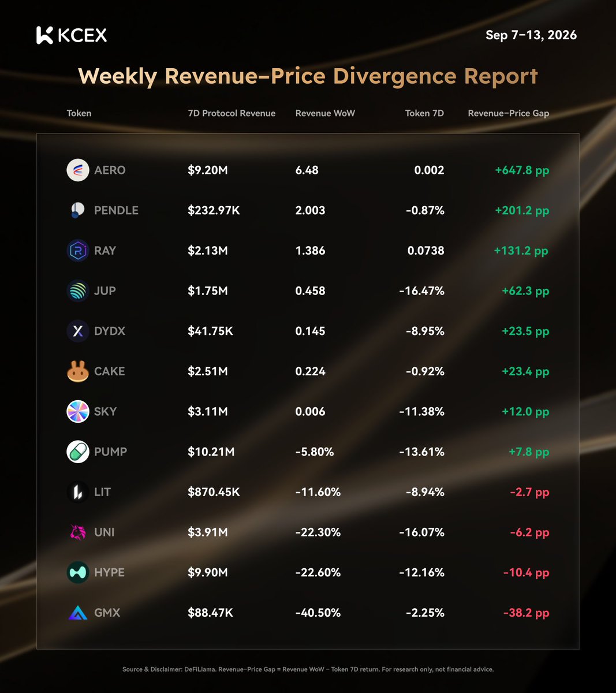Click the JUP token icon
616x693 pixels.
pyautogui.click(x=78, y=290)
